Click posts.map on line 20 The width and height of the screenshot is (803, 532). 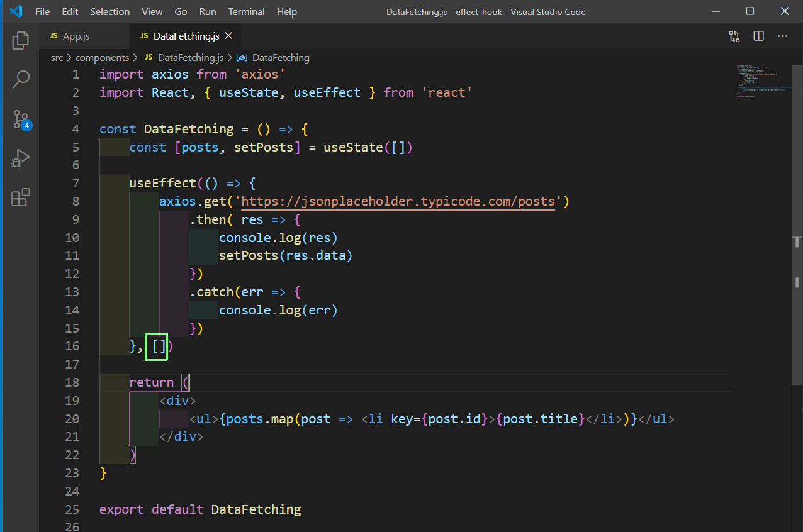click(259, 419)
